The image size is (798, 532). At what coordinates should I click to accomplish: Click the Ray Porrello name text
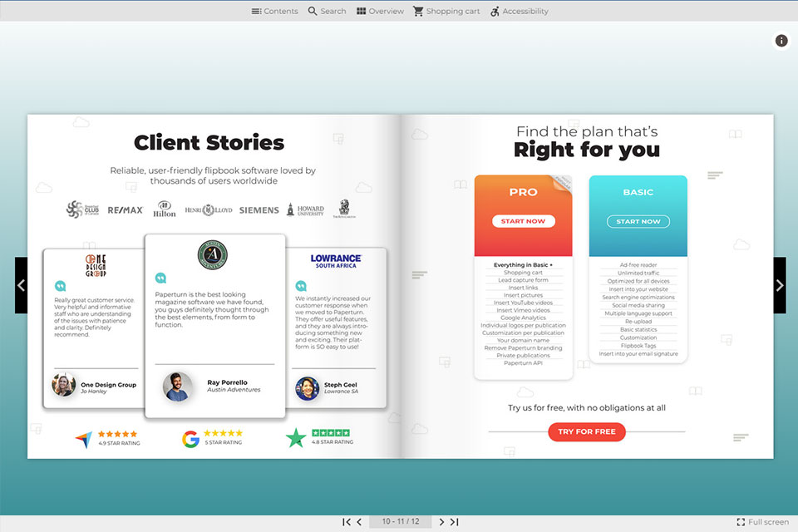click(x=227, y=382)
